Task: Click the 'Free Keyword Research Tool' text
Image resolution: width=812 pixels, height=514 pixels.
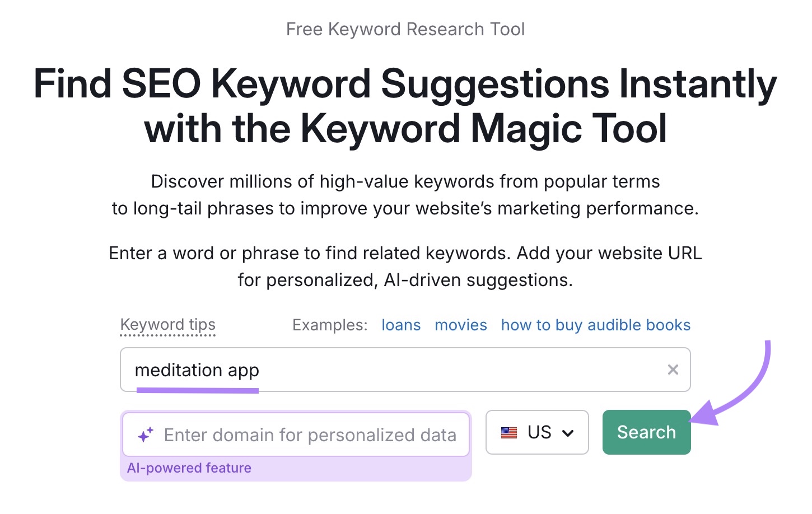Action: click(405, 29)
